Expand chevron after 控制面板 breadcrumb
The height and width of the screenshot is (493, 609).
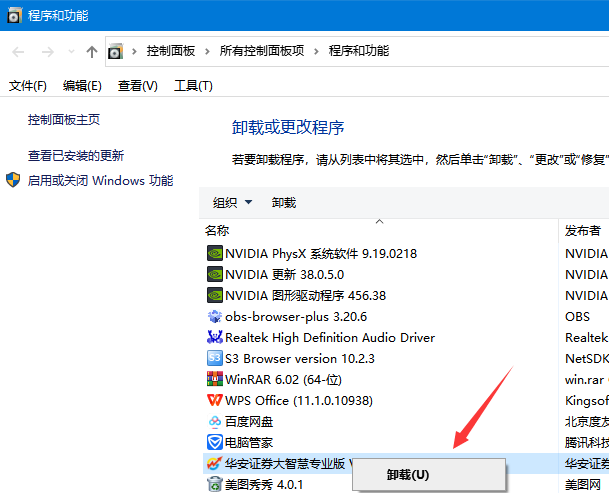click(207, 51)
